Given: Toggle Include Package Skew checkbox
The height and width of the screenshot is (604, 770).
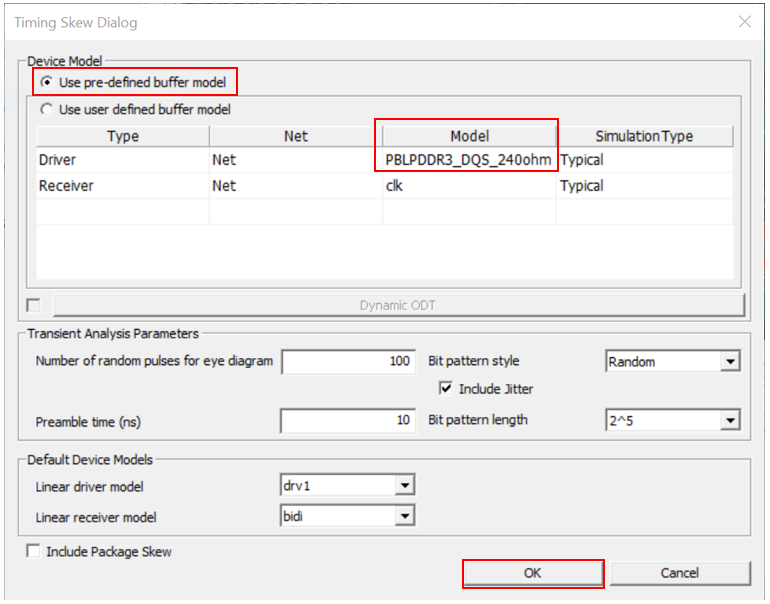Looking at the screenshot, I should point(34,551).
